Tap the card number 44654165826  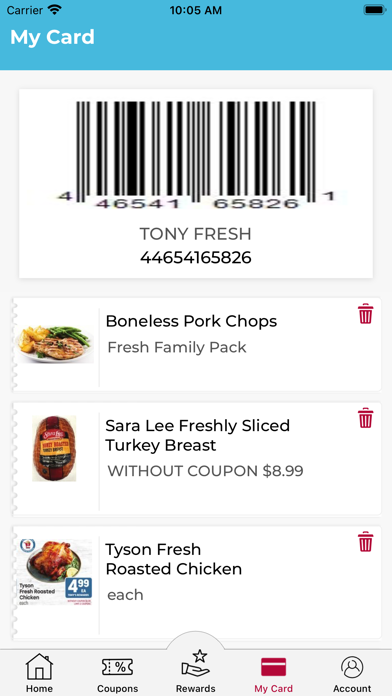click(196, 257)
